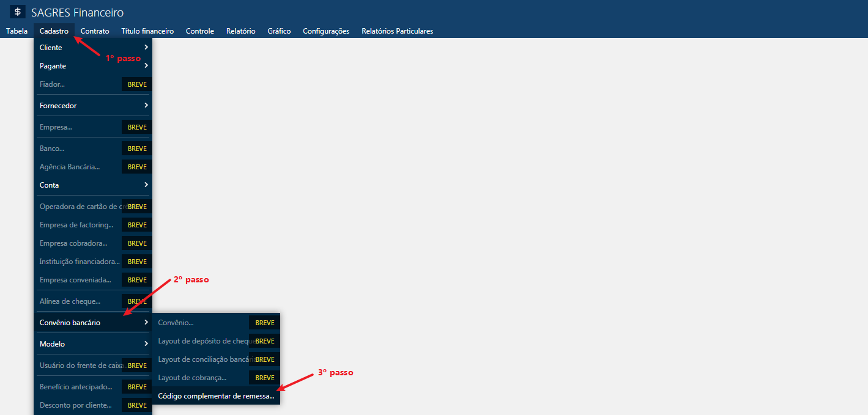Open the Configurações menu
Screen dimensions: 868x415
[x=326, y=31]
